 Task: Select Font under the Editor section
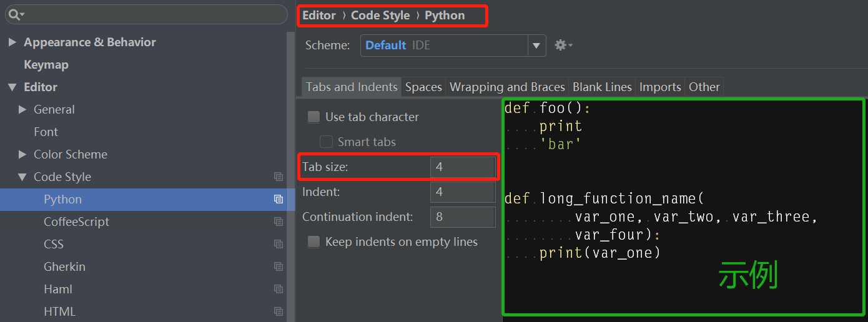pos(46,132)
